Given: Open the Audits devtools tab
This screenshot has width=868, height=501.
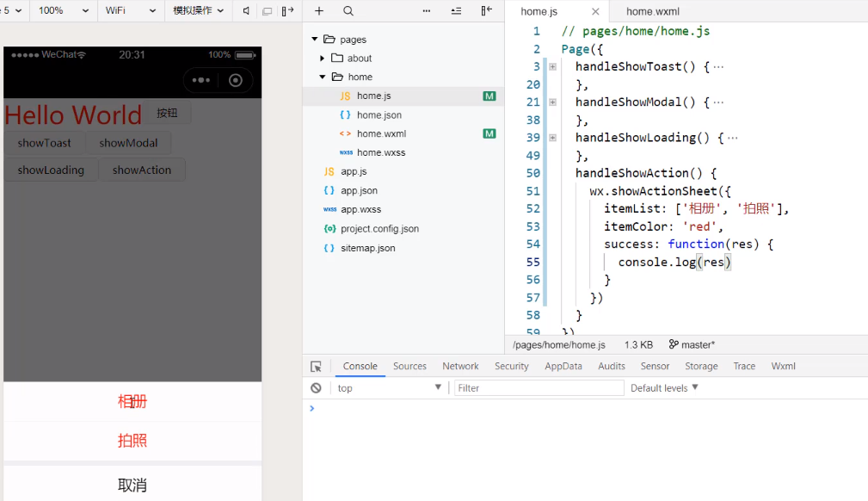Looking at the screenshot, I should [612, 367].
